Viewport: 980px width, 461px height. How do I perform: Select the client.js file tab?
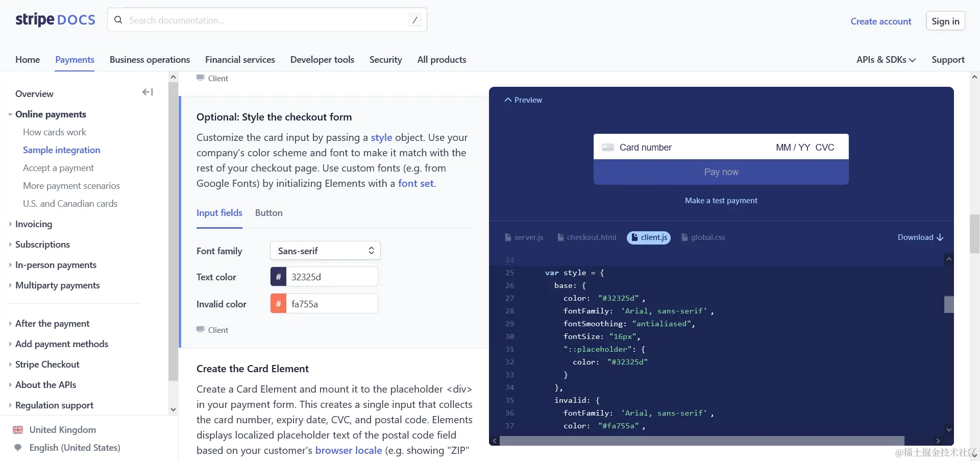(649, 237)
